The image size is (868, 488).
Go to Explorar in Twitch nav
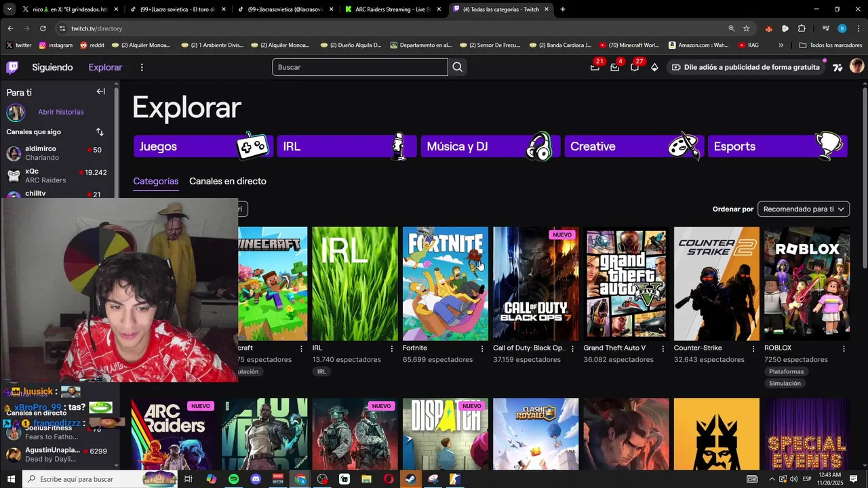tap(105, 67)
